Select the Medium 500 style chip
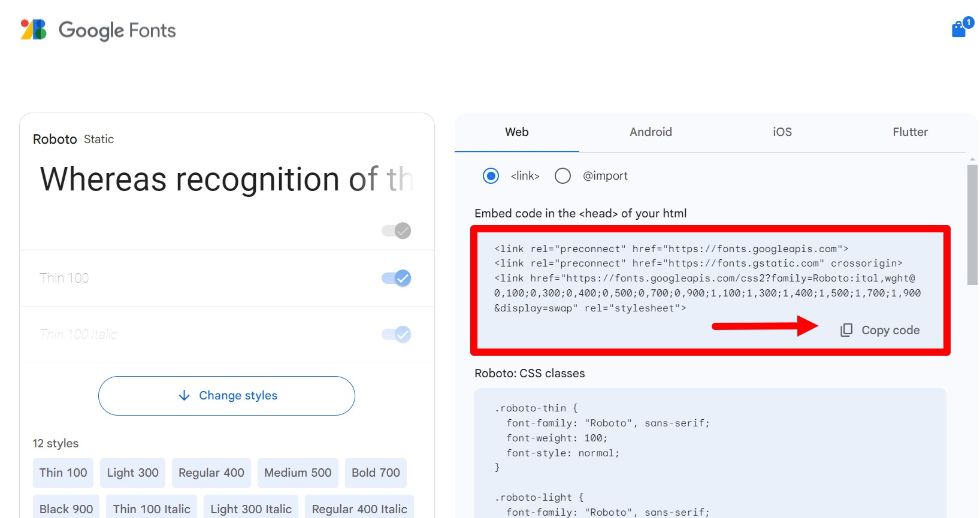The height and width of the screenshot is (518, 980). (x=298, y=472)
